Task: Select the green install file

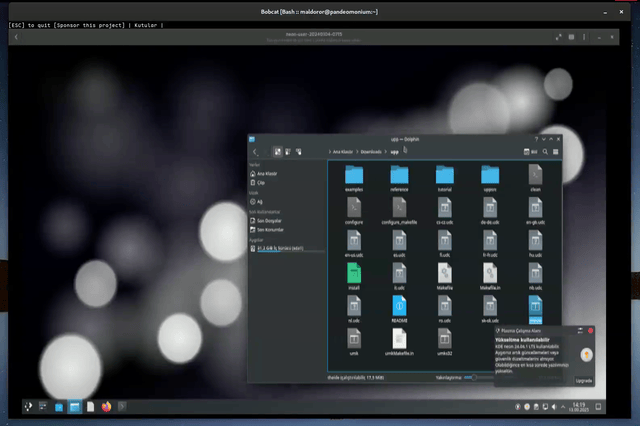Action: click(354, 273)
